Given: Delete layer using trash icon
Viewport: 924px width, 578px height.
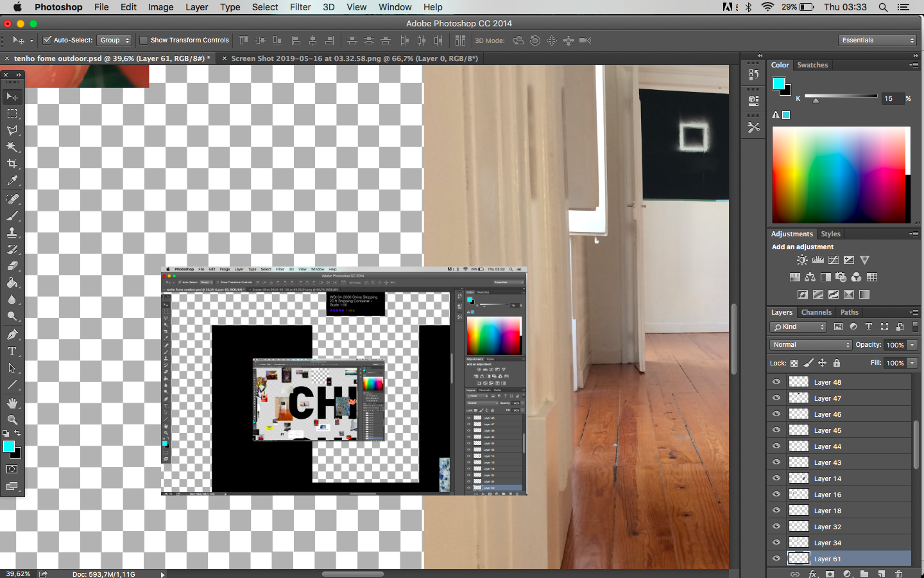Looking at the screenshot, I should click(x=898, y=574).
